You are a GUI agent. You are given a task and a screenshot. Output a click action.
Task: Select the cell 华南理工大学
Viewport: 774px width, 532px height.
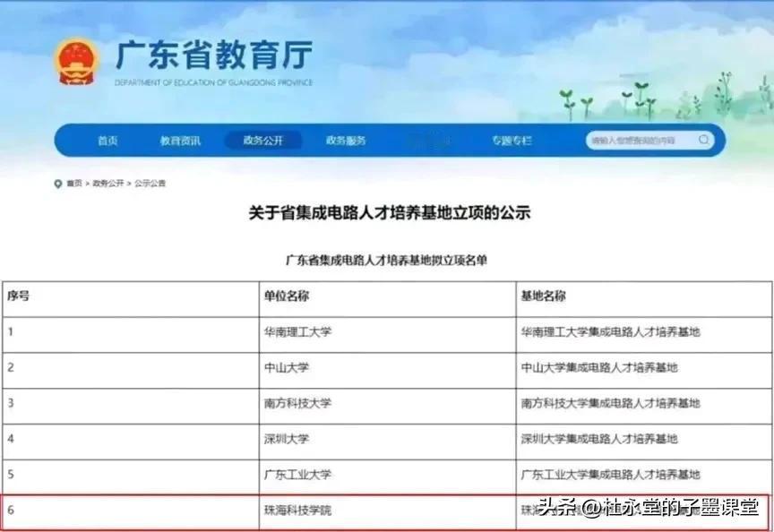[388, 335]
